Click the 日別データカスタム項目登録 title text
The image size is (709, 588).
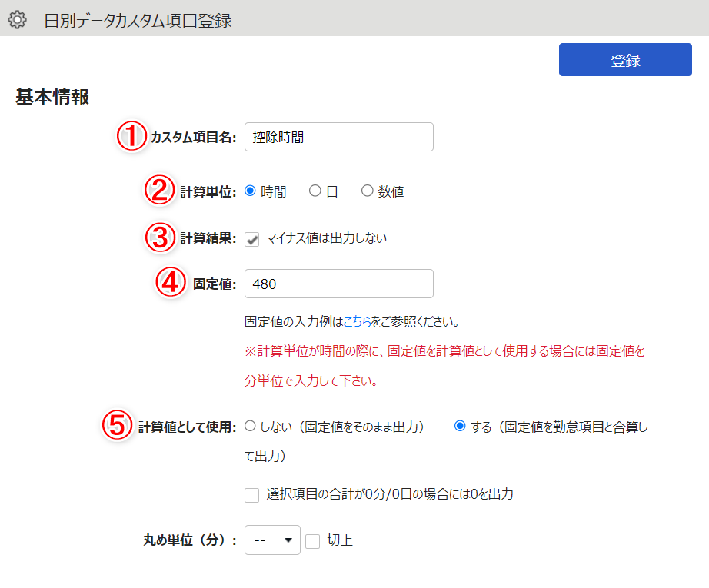(x=138, y=21)
